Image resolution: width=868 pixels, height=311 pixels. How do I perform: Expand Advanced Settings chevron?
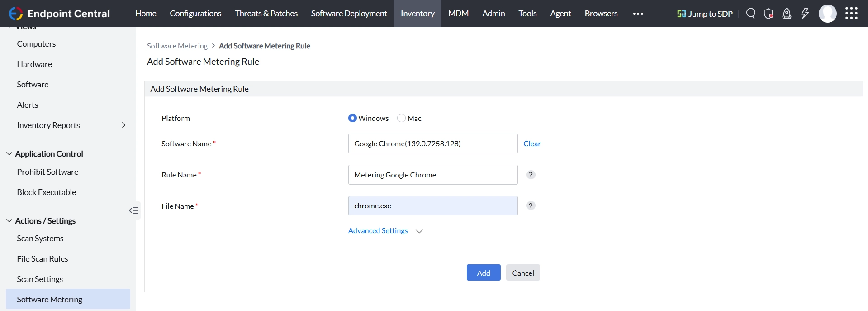[419, 231]
